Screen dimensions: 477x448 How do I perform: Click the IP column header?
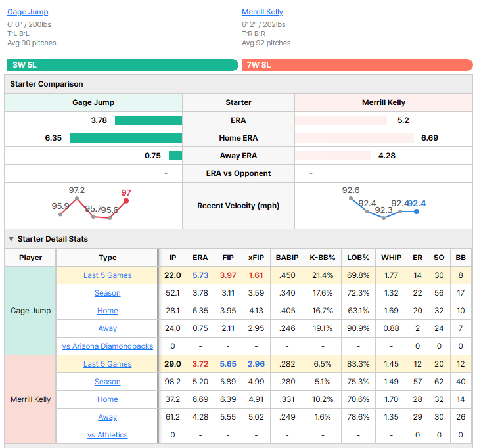[173, 258]
